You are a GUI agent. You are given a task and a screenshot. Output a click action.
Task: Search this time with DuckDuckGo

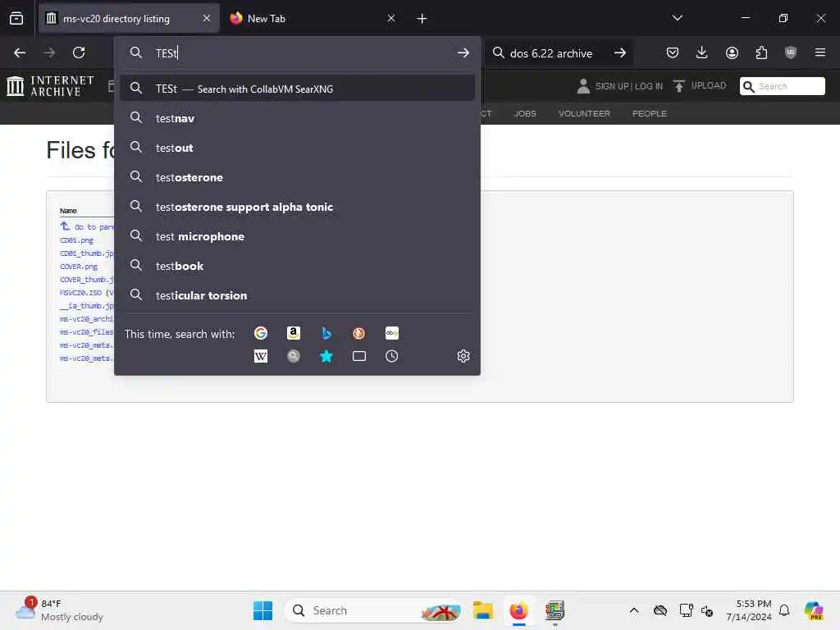359,333
